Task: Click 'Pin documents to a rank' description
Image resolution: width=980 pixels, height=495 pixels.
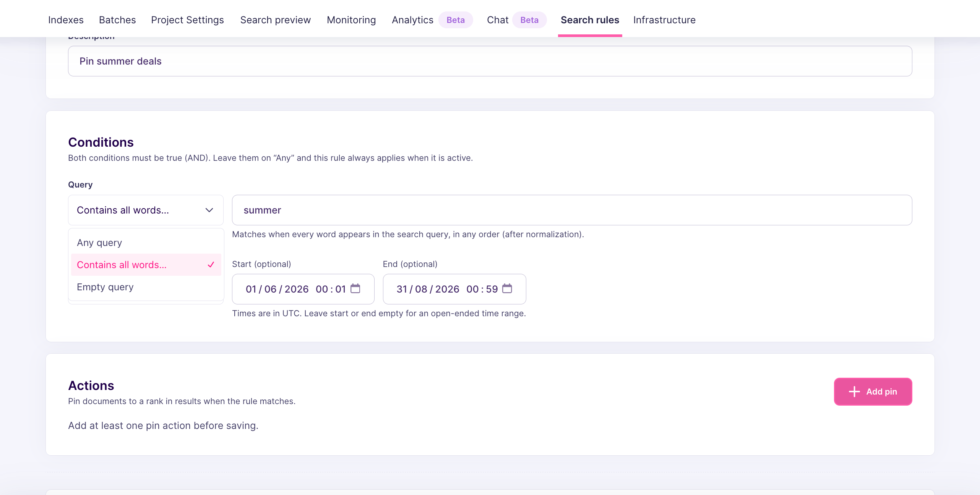Action: [x=182, y=401]
